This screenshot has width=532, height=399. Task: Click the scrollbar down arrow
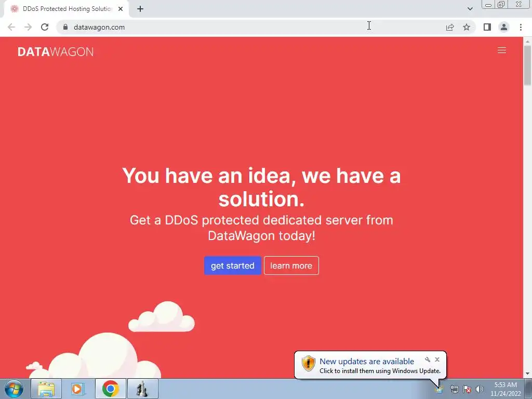[527, 374]
